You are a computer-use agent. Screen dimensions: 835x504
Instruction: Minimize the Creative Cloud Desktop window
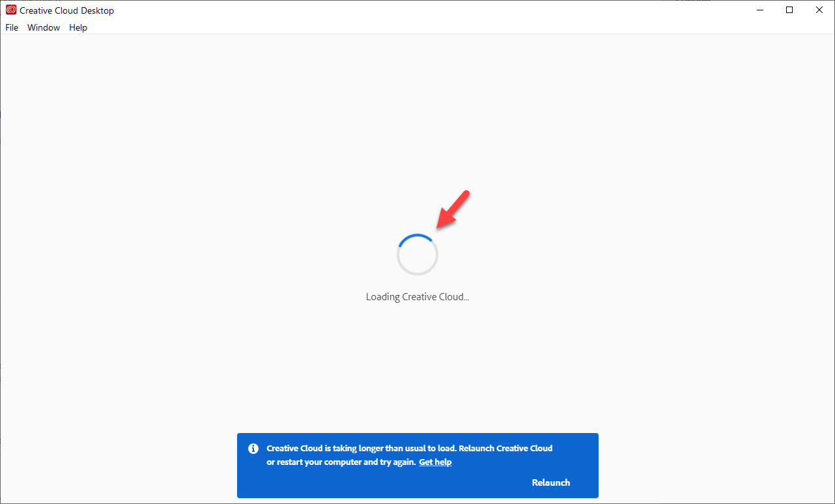[759, 10]
